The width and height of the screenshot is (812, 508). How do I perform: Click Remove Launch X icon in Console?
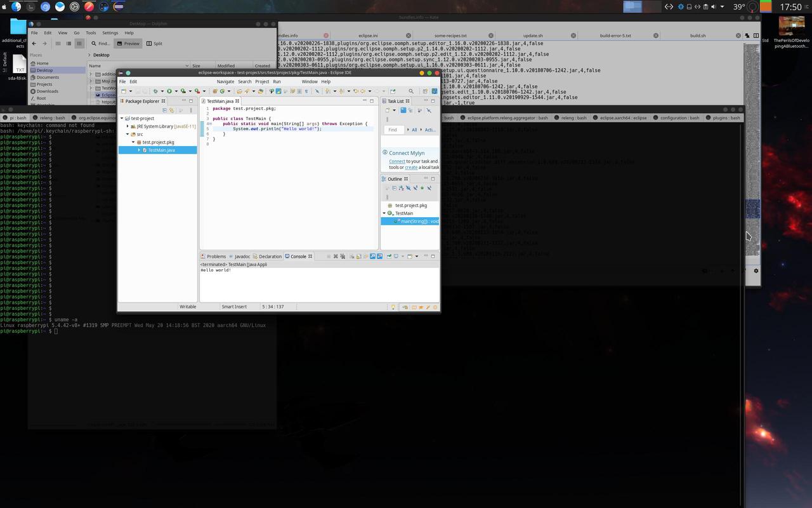(336, 256)
